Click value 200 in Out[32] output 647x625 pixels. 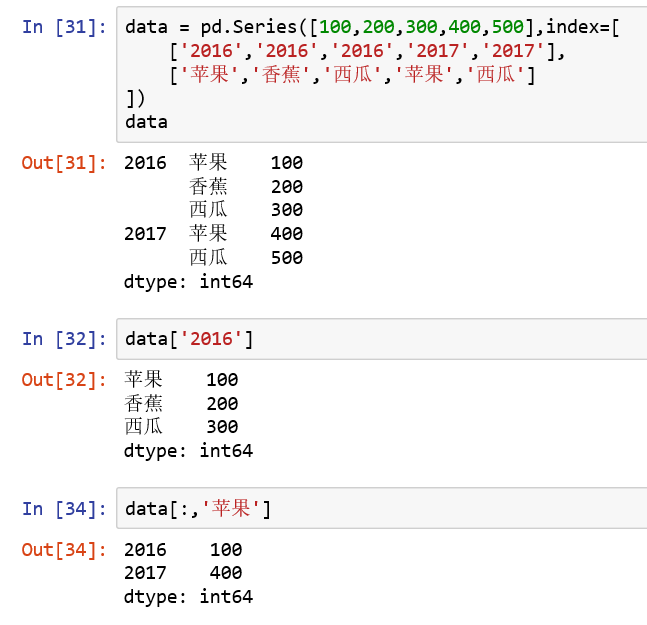point(222,403)
